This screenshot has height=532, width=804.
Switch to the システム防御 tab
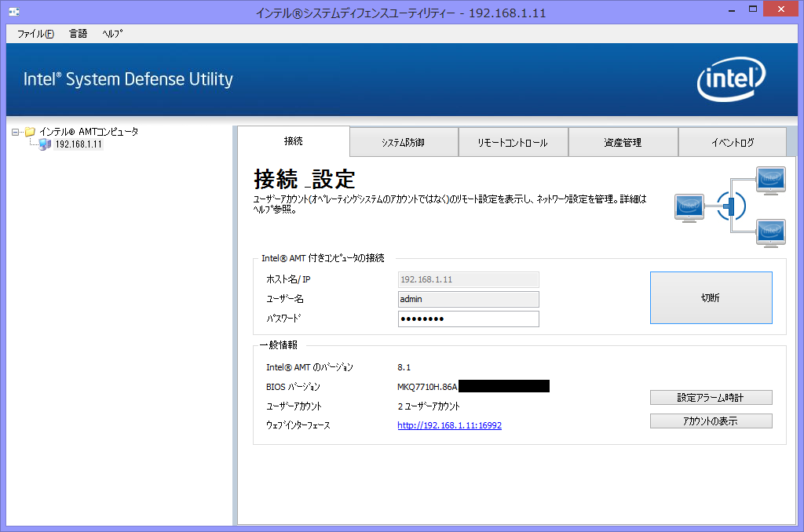[404, 143]
